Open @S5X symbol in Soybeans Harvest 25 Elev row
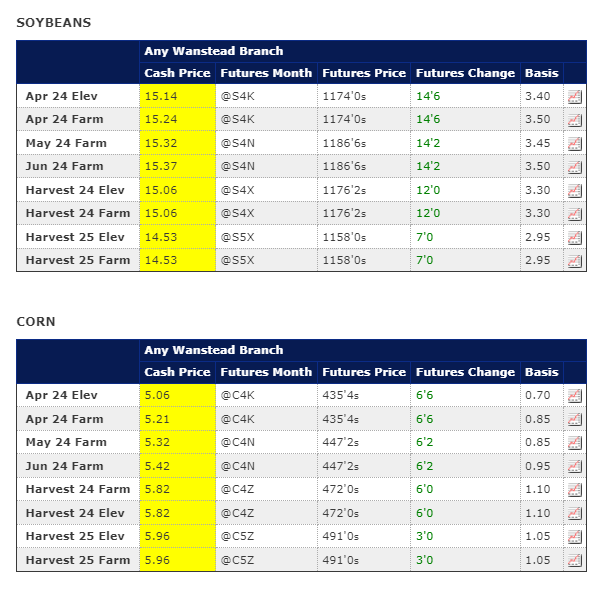This screenshot has height=592, width=616. coord(234,237)
